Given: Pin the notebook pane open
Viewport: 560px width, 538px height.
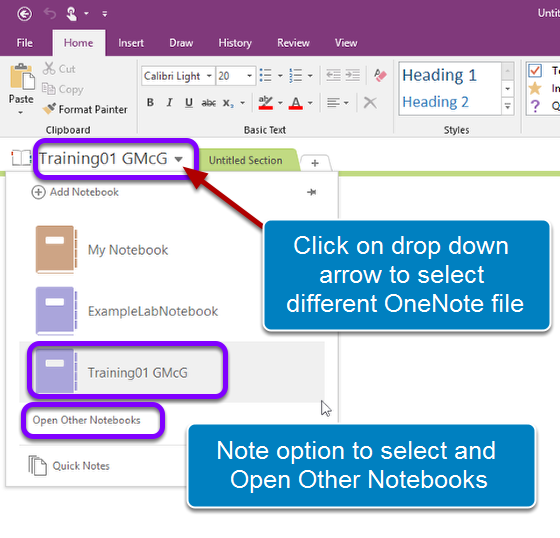Looking at the screenshot, I should pos(311,192).
